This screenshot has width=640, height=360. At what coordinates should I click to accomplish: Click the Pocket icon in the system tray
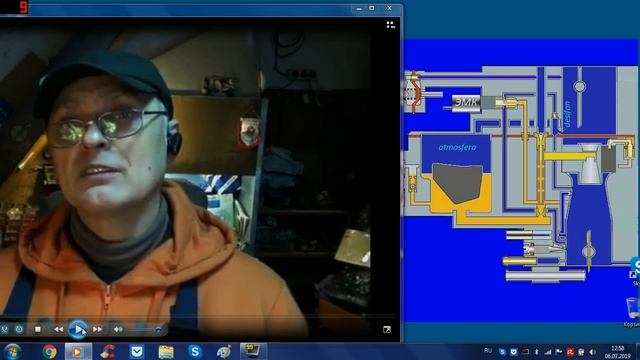point(514,351)
